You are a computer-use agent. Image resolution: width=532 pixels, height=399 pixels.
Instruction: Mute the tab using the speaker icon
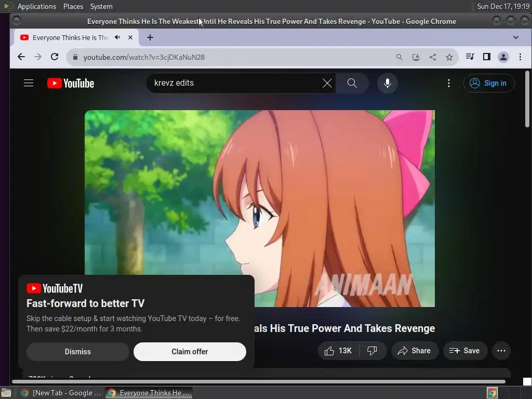[117, 37]
